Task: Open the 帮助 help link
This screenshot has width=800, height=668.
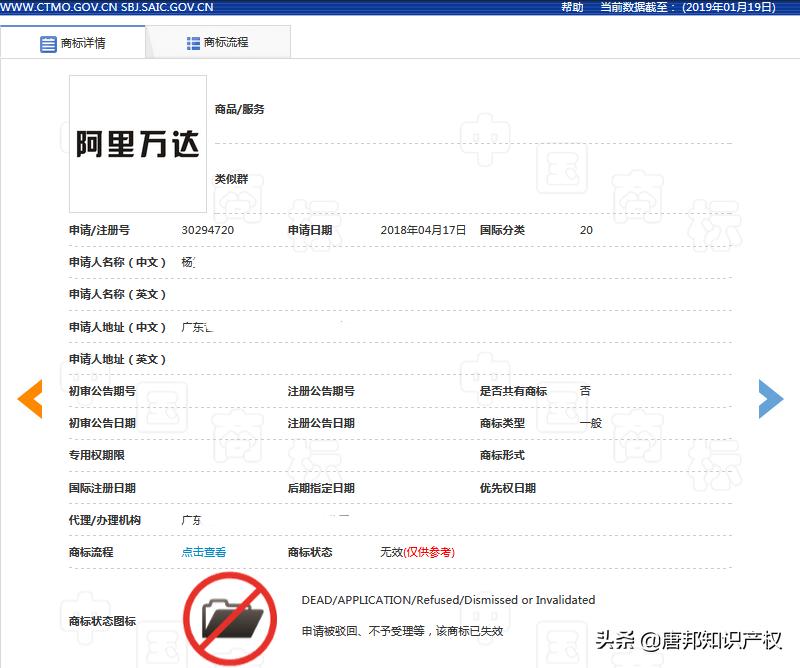Action: point(570,7)
